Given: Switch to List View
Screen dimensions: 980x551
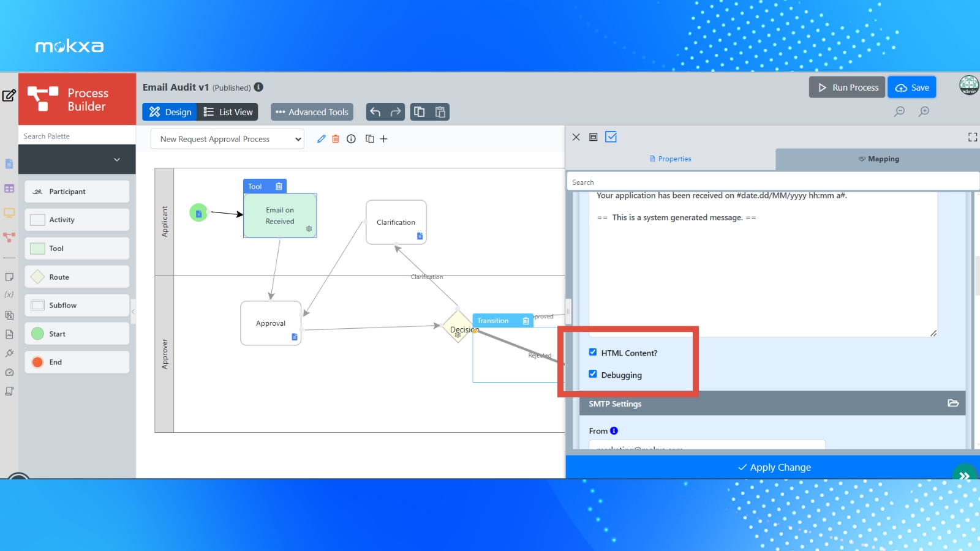Looking at the screenshot, I should pos(228,112).
